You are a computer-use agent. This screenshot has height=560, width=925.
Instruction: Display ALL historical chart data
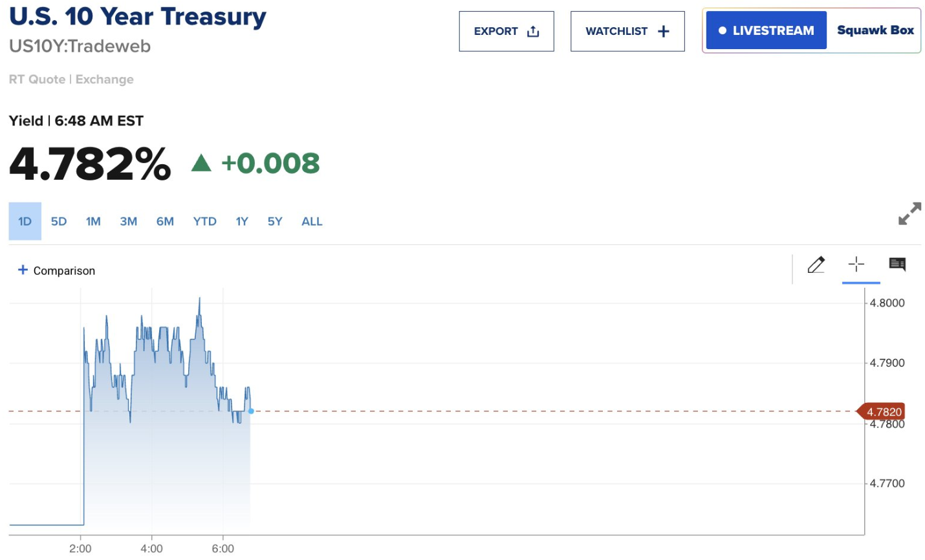point(312,221)
